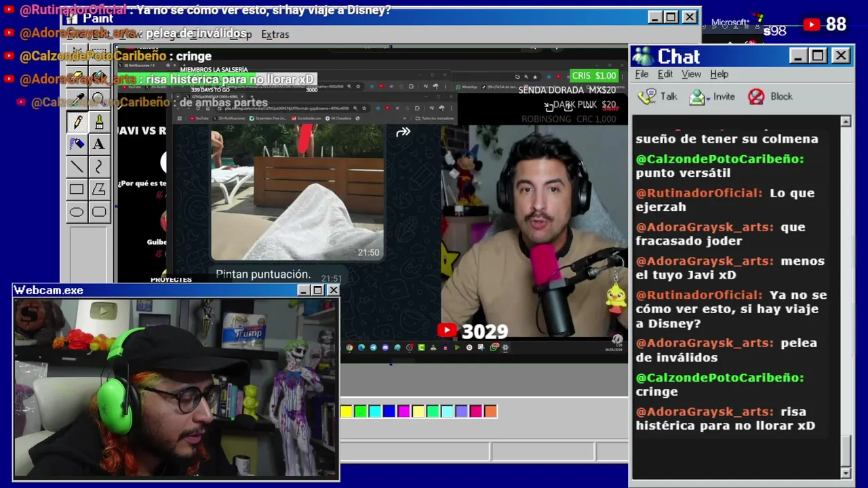Click the 'CRIS $1.00' donation label
The height and width of the screenshot is (488, 868).
594,76
